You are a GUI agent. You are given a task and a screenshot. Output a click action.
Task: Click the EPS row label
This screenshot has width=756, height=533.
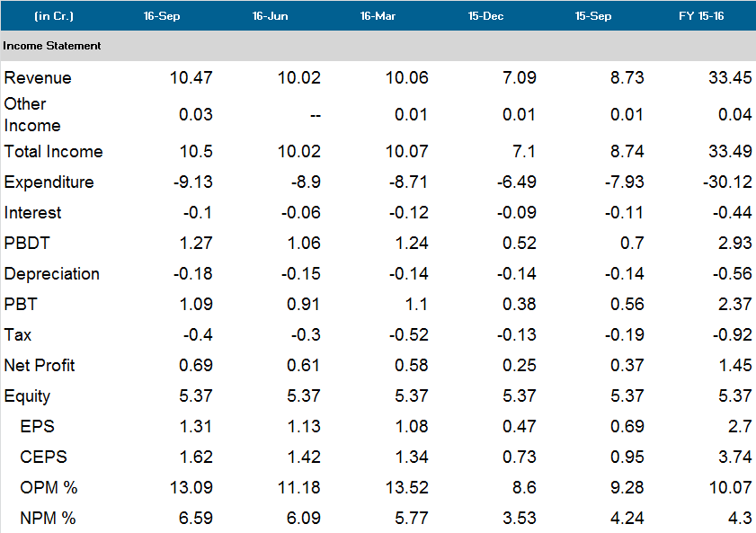pos(37,427)
